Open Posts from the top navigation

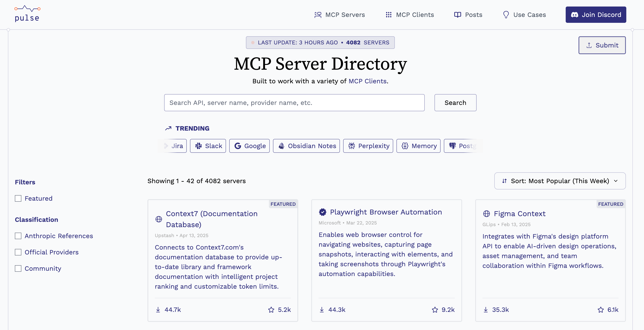pos(468,15)
